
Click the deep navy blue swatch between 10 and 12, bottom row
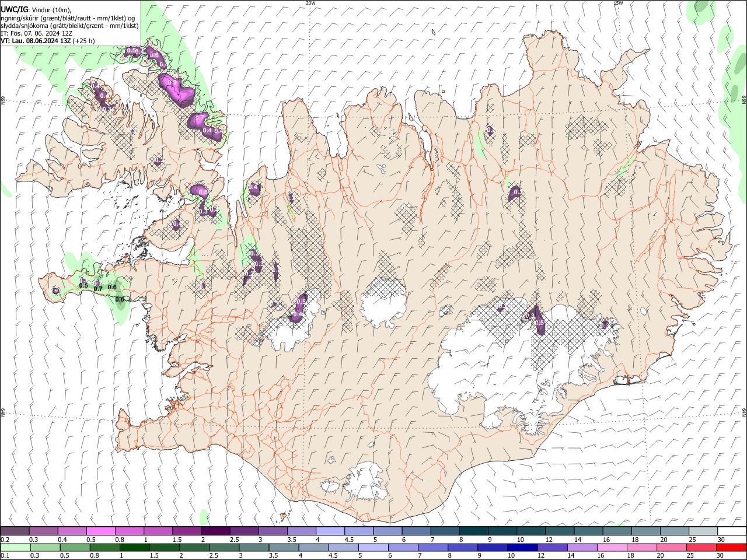point(522,548)
